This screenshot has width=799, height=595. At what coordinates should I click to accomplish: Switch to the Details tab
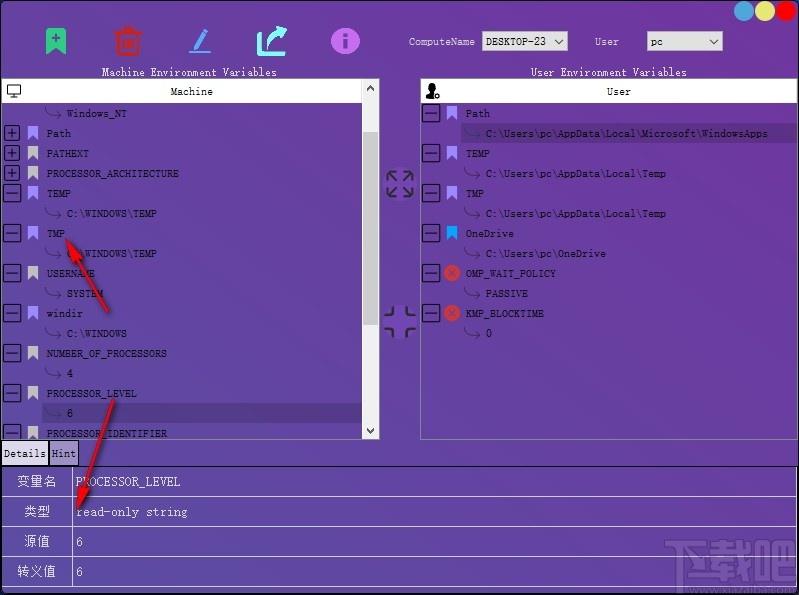pos(25,453)
